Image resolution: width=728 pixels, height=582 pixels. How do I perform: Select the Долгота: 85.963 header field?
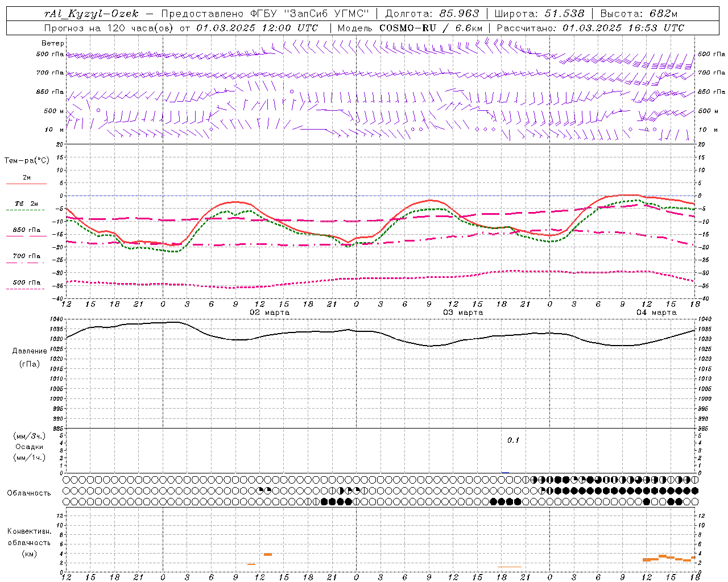coord(432,14)
